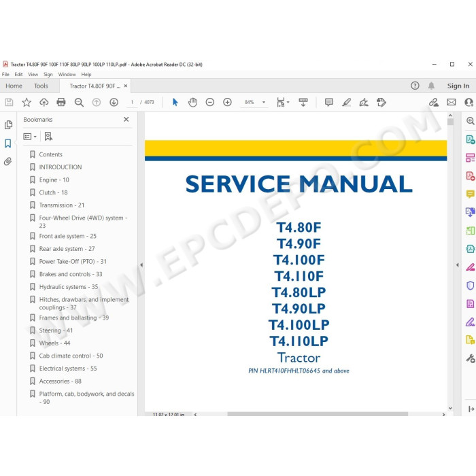Jump to the INTRODUCTION bookmark
476x476 pixels.
61,167
